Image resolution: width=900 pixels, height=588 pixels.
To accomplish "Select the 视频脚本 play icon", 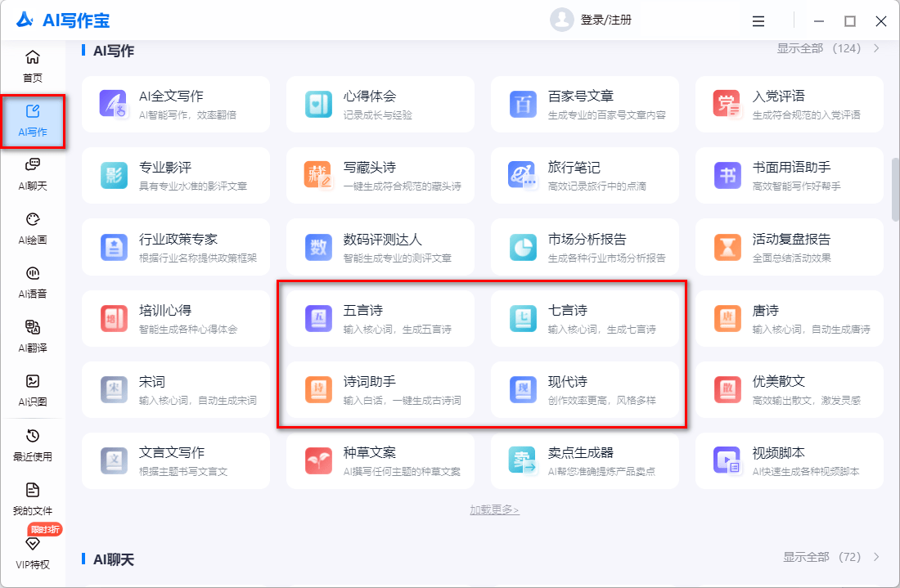I will [x=727, y=460].
